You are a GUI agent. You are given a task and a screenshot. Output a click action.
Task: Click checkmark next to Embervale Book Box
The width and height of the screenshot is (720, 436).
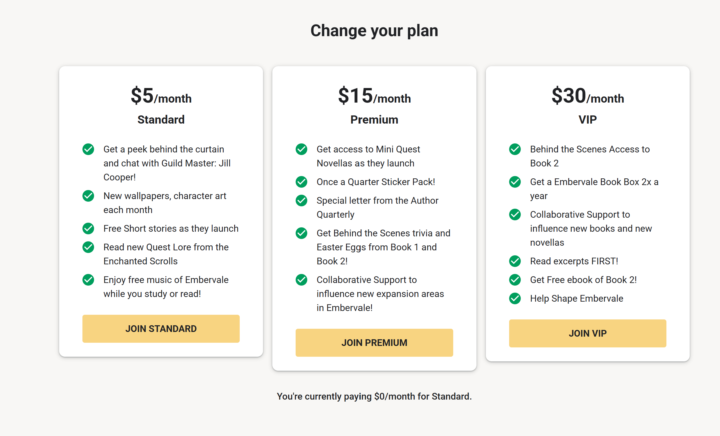[515, 182]
